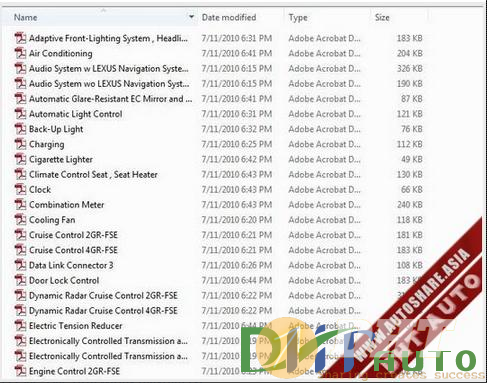Screen dimensions: 487x383
Task: Select Electric Tension Reducer file name
Action: click(x=76, y=326)
